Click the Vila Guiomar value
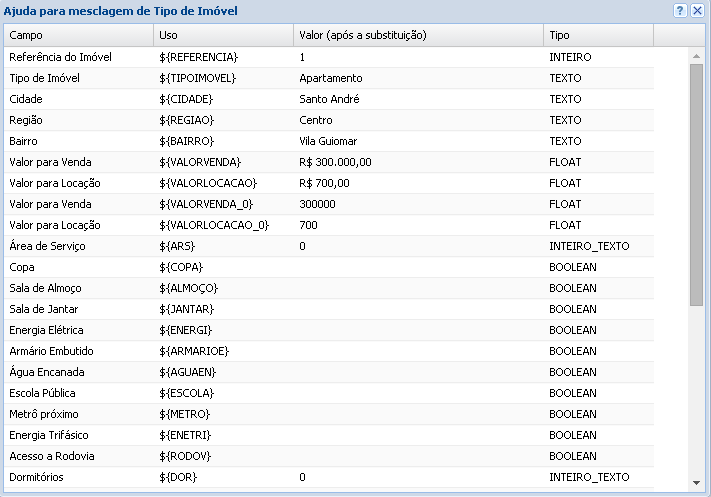Screen dimensions: 711x497 coord(328,141)
